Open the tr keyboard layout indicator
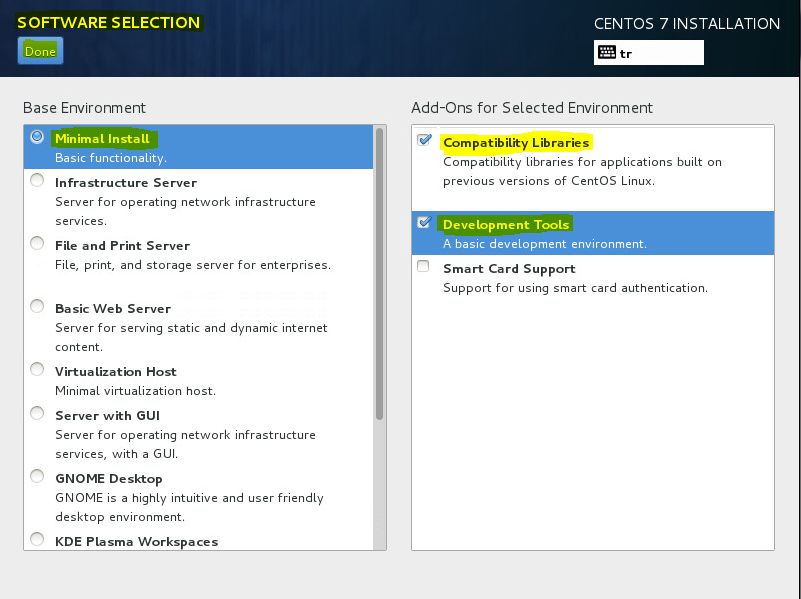 pos(648,53)
